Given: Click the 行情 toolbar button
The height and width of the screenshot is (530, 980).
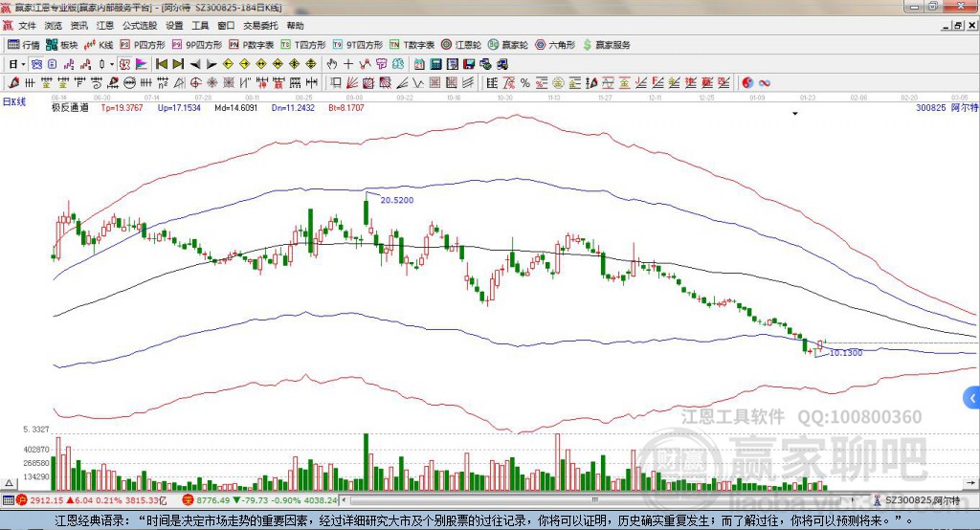Looking at the screenshot, I should click(x=24, y=45).
